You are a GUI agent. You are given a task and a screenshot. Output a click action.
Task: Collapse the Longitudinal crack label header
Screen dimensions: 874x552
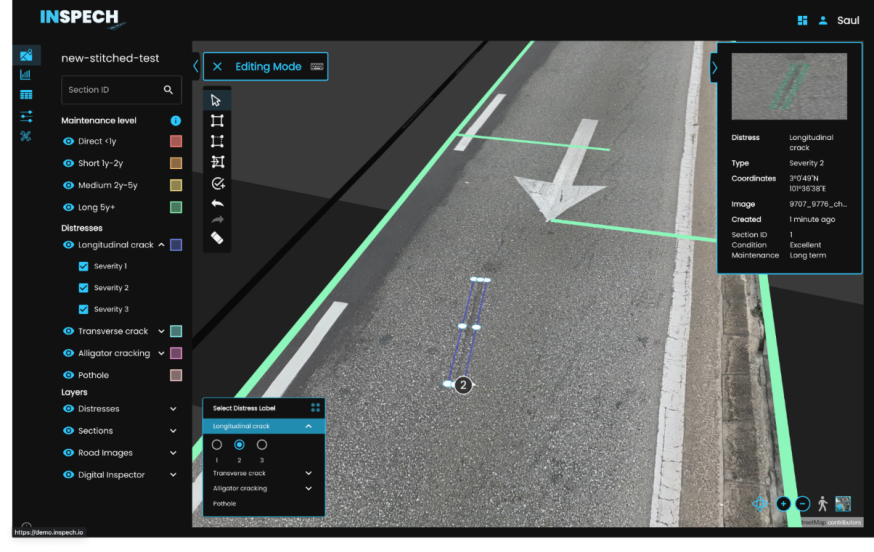coord(308,426)
